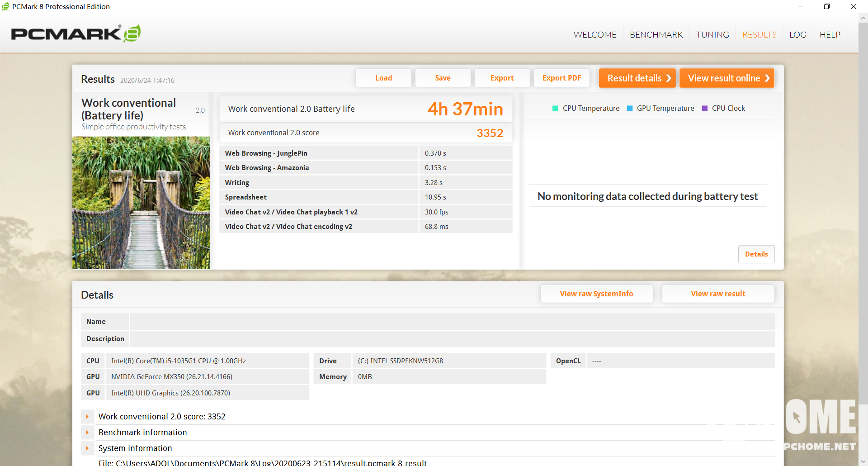Toggle the GPU Temperature legend swatch
The height and width of the screenshot is (466, 868).
tap(629, 109)
